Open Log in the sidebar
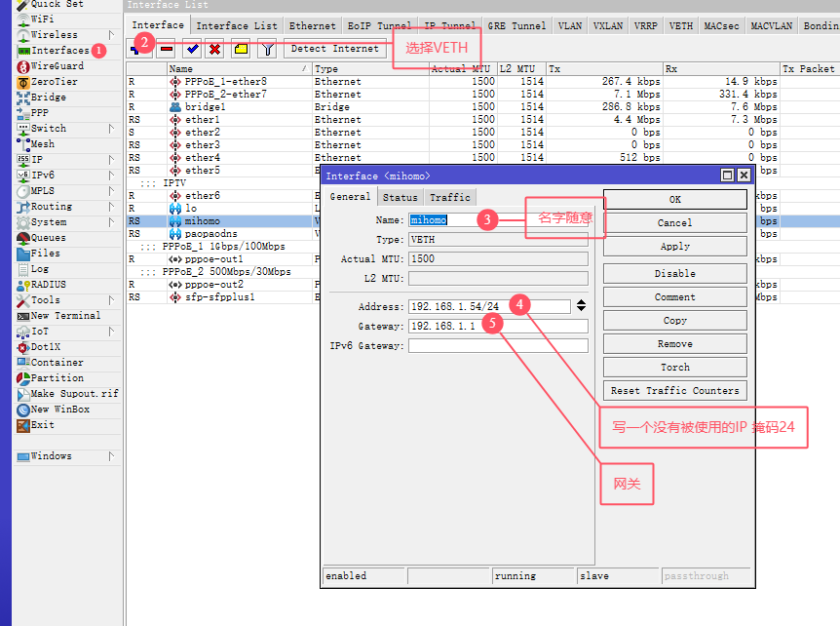The height and width of the screenshot is (626, 840). click(40, 268)
